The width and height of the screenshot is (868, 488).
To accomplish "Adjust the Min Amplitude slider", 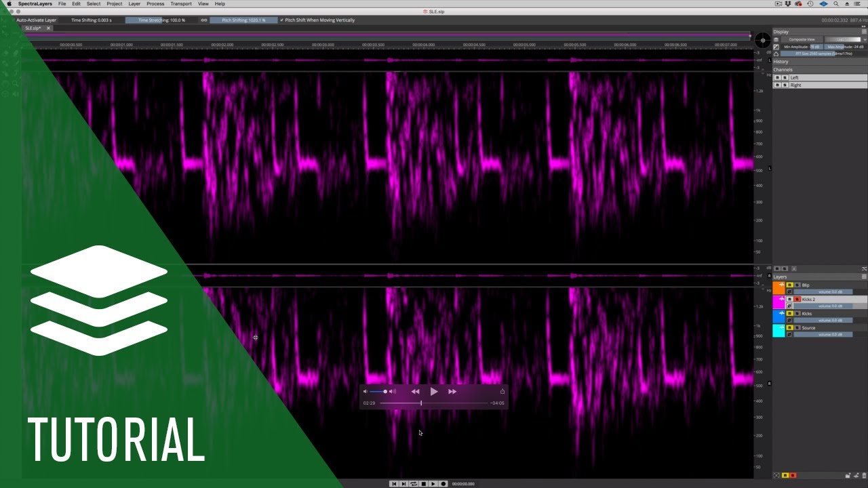I will 802,47.
